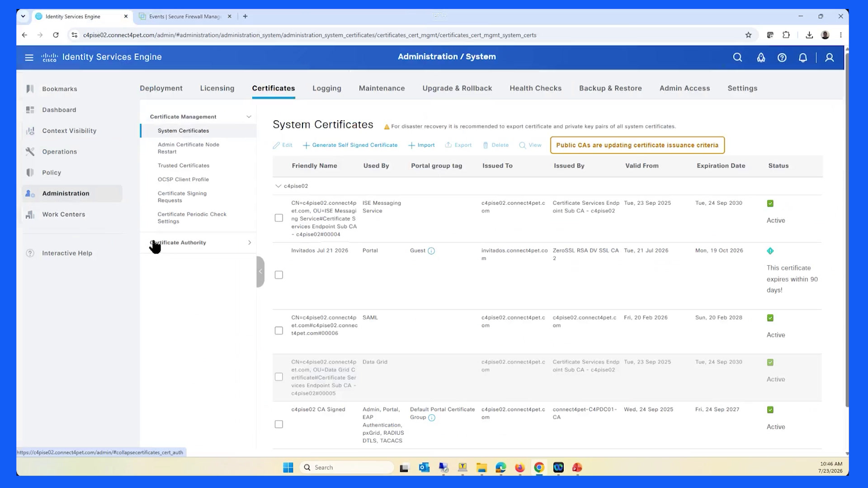Image resolution: width=868 pixels, height=488 pixels.
Task: Expand the Certificate Authority section
Action: [250, 243]
